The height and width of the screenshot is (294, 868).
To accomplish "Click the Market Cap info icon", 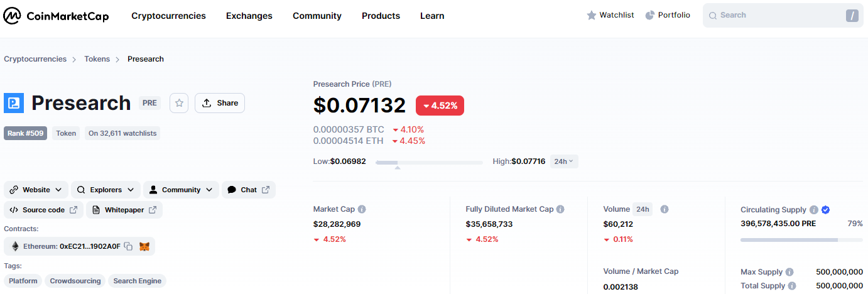I will [362, 209].
